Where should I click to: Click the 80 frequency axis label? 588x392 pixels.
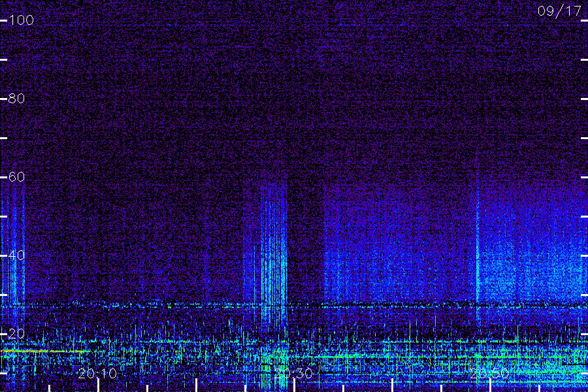(x=16, y=98)
